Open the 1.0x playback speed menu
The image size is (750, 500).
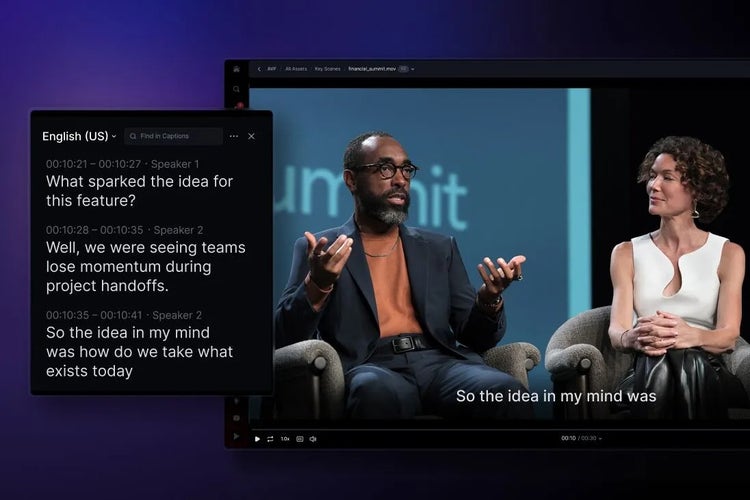point(285,438)
